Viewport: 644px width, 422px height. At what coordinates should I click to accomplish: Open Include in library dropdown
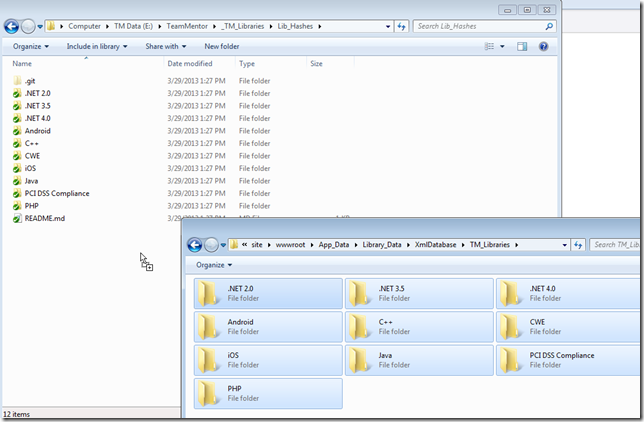tap(97, 46)
